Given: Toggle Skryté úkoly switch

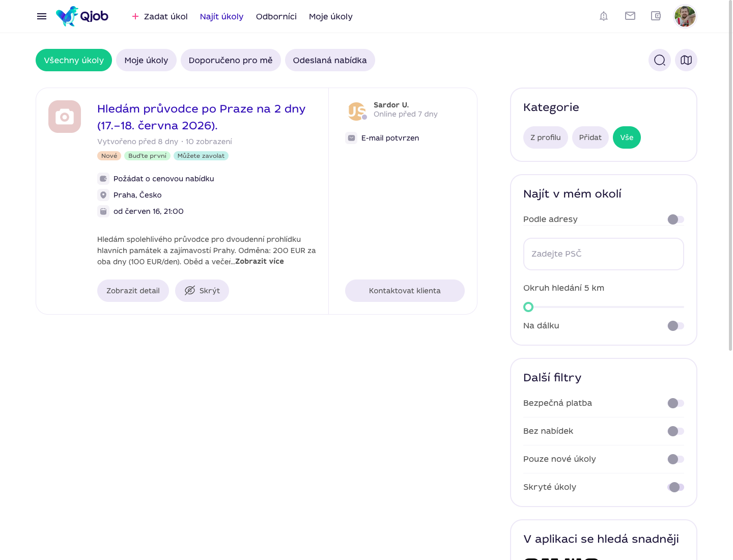Looking at the screenshot, I should 676,487.
